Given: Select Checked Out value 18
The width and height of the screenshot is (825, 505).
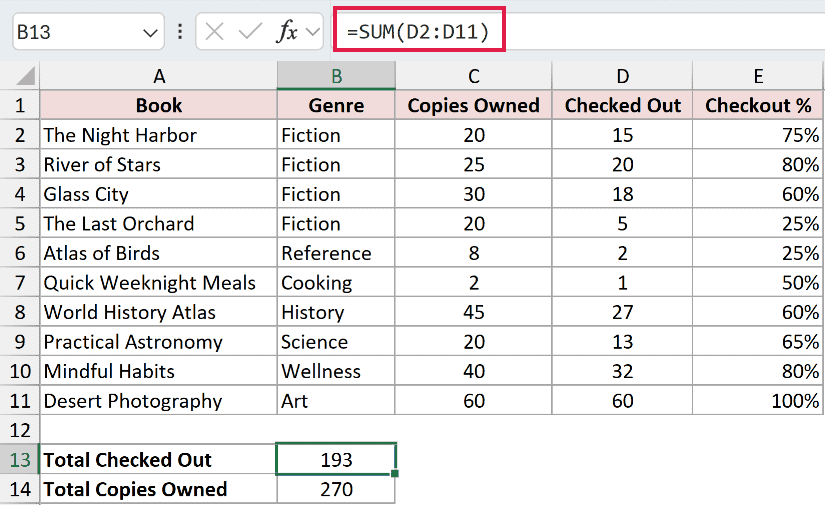Looking at the screenshot, I should click(622, 194).
